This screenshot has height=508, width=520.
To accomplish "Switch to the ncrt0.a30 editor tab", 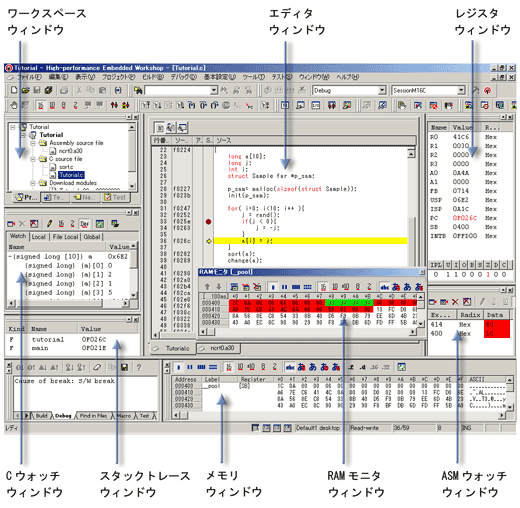I will 219,348.
